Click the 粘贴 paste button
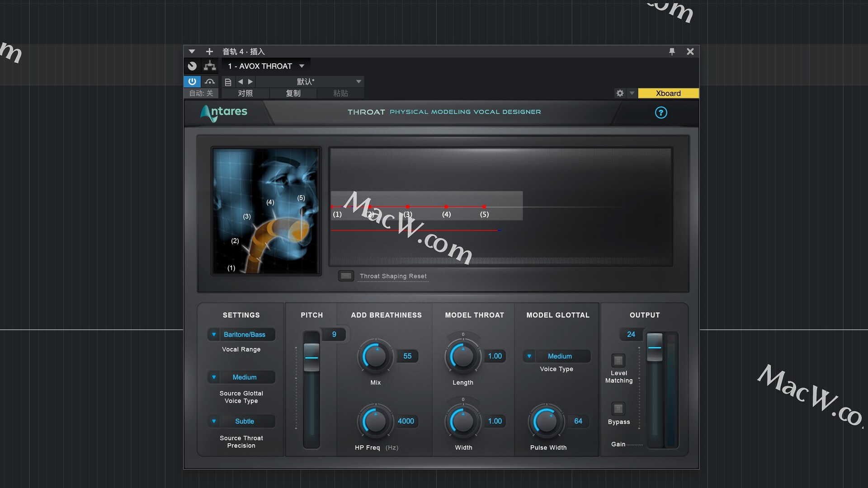The height and width of the screenshot is (488, 868). (x=340, y=93)
